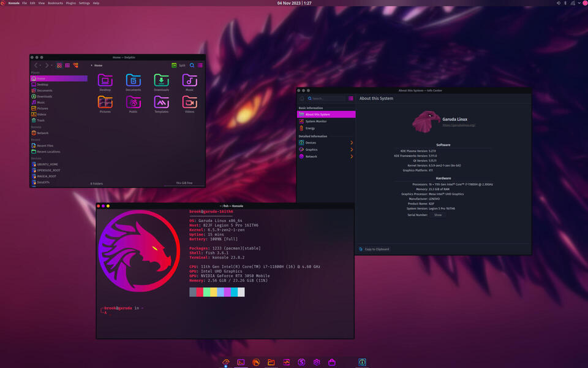Open System Monitor from dock
588x368 pixels.
(x=287, y=362)
